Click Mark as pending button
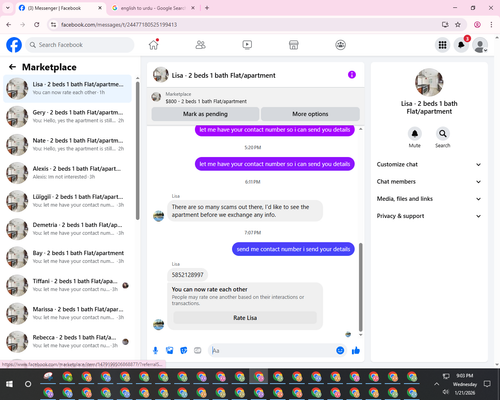 pos(205,114)
